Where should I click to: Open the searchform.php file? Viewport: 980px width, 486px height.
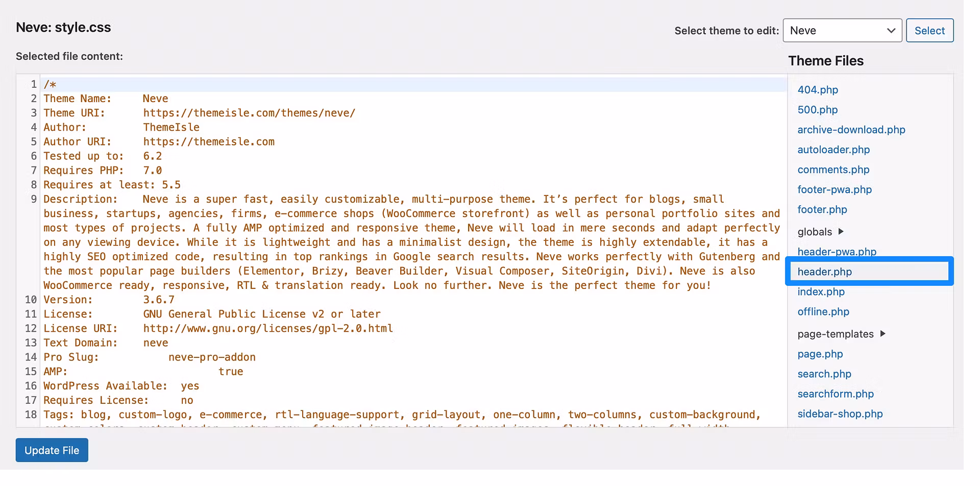pyautogui.click(x=835, y=394)
